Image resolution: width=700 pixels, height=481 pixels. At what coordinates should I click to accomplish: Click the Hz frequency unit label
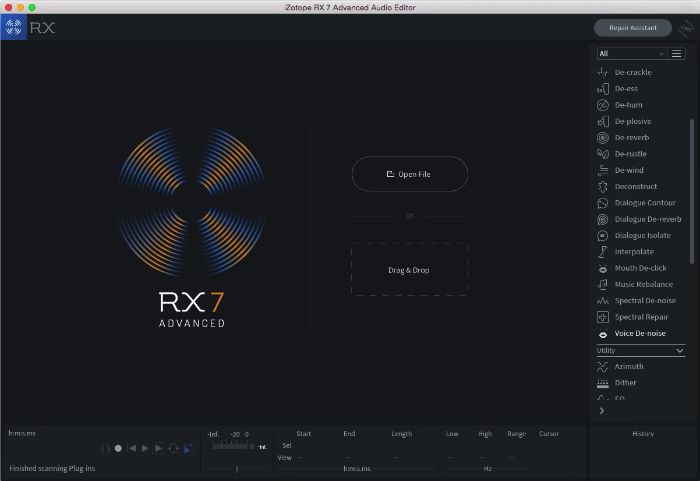coord(488,468)
